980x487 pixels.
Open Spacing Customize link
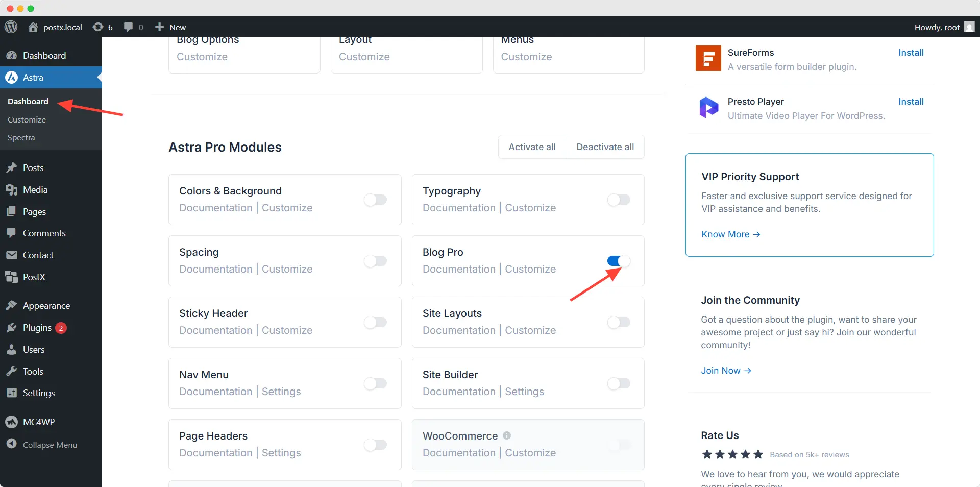click(x=287, y=269)
